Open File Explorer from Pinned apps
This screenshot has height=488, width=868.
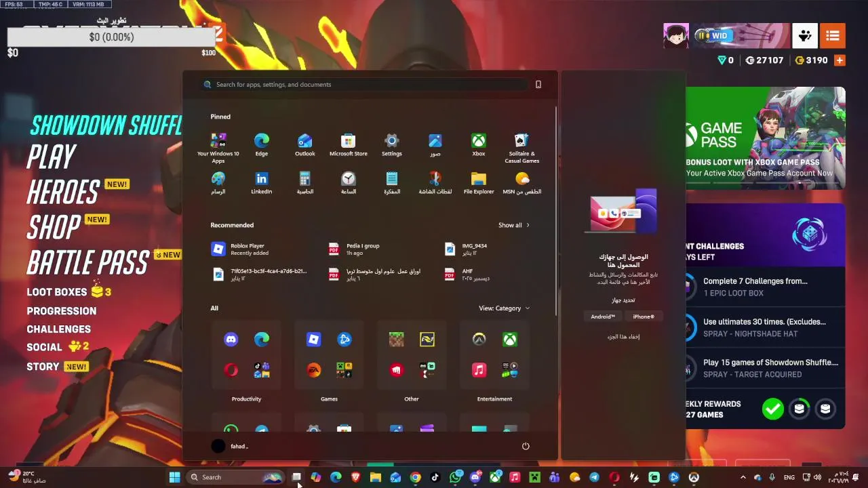pos(478,183)
